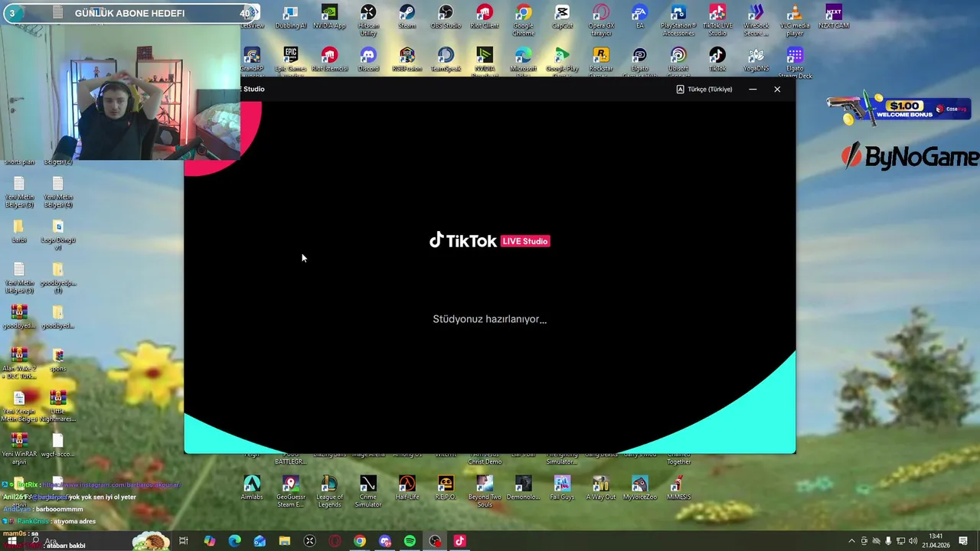980x551 pixels.
Task: Launch Steam from the desktop
Action: coord(407,18)
